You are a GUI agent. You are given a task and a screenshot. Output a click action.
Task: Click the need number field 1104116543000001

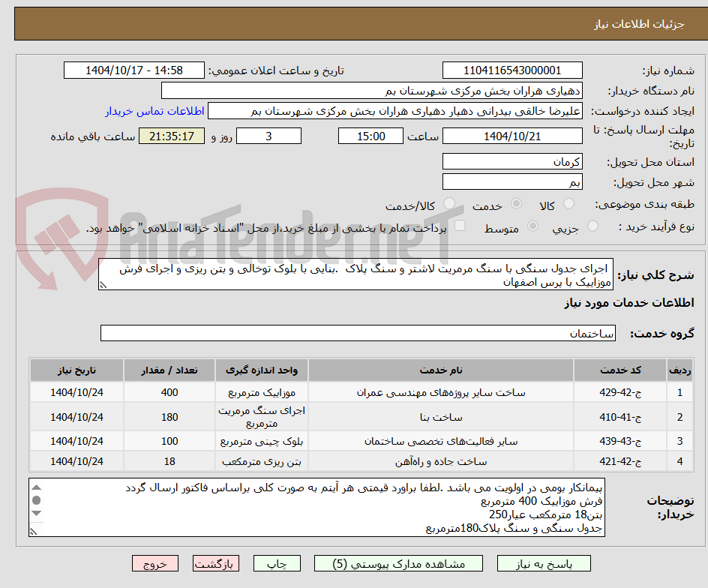point(512,70)
